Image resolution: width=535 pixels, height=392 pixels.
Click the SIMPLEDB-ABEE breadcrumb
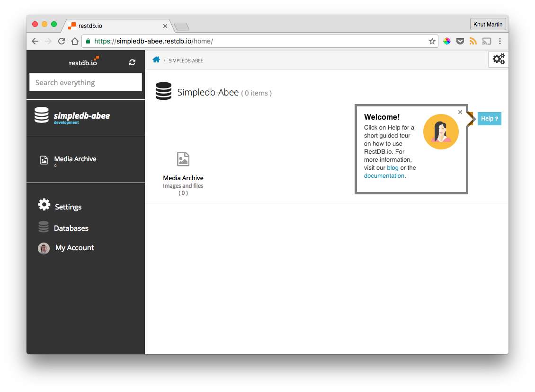(186, 61)
